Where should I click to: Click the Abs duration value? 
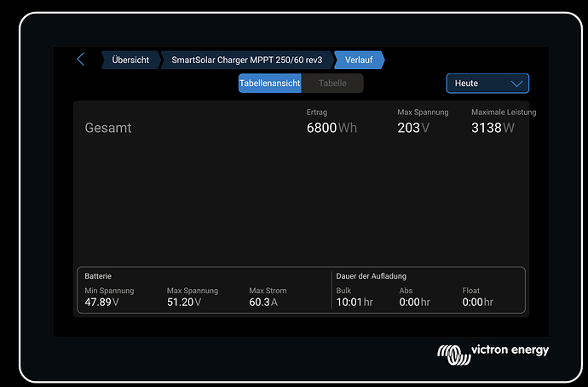coord(414,303)
